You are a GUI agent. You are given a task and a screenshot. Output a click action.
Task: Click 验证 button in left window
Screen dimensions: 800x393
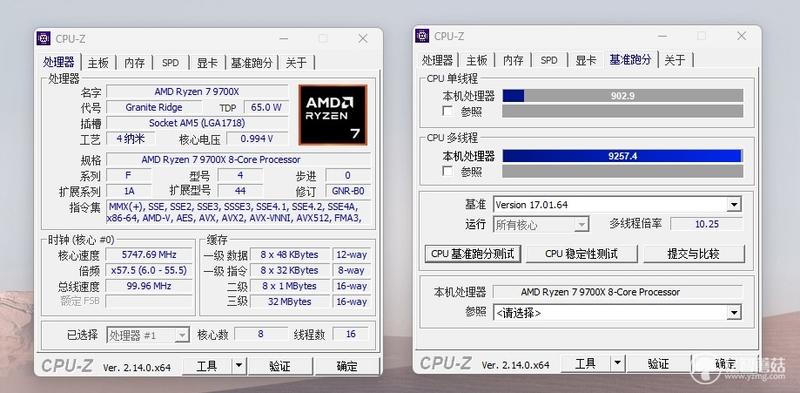[280, 366]
